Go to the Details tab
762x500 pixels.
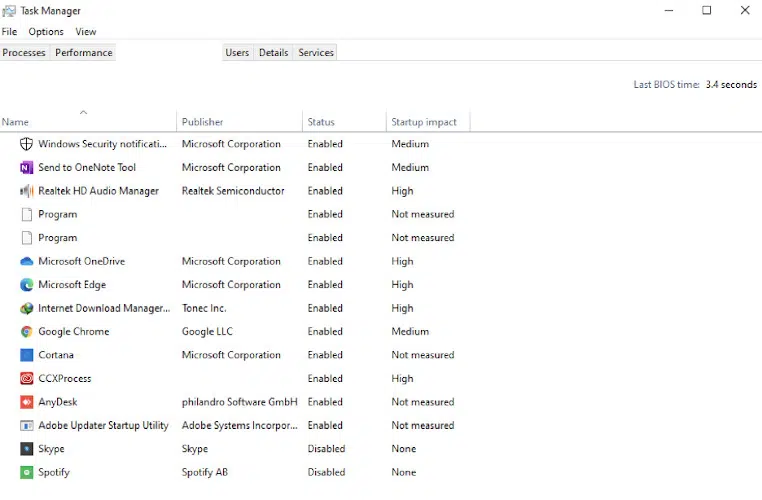click(x=273, y=53)
